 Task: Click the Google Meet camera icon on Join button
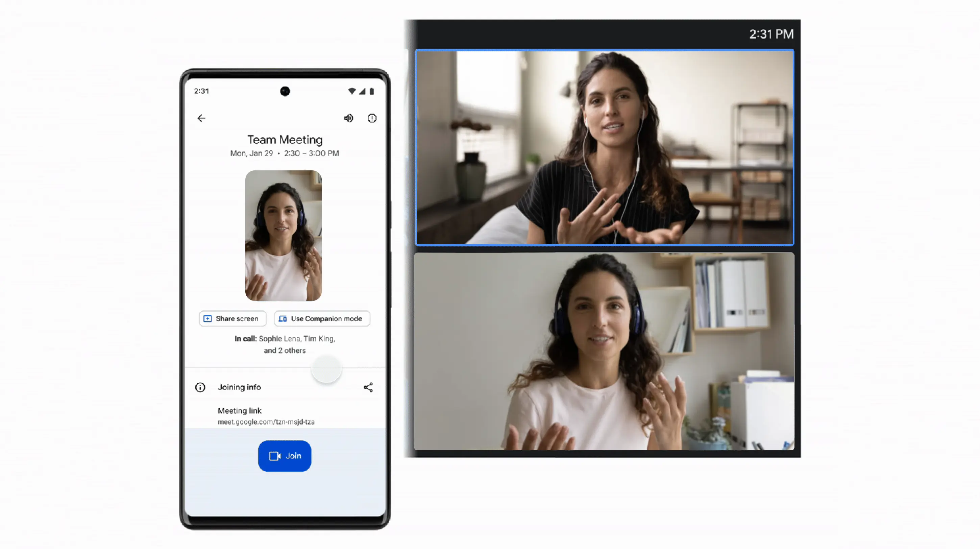275,456
